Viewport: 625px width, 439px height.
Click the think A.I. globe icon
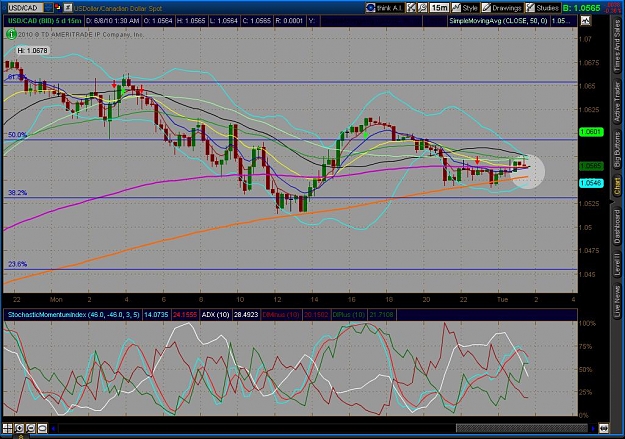coord(371,8)
